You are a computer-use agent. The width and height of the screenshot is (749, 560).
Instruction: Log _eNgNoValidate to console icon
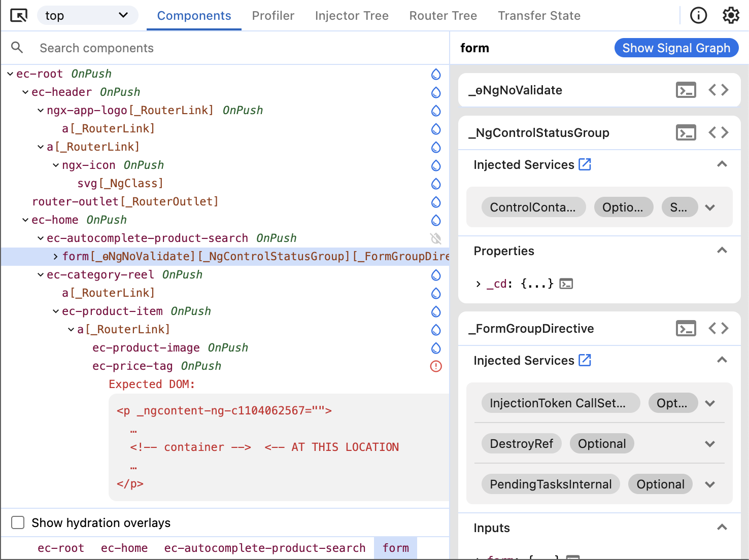[x=686, y=90]
